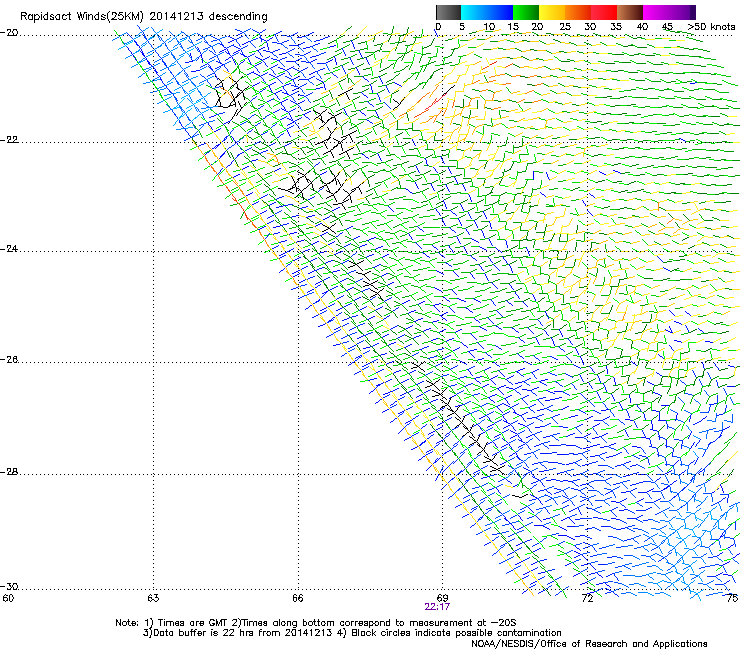Viewport: 740px width, 650px height.
Task: Click the blue 10-15 knots legend segment
Action: click(500, 12)
